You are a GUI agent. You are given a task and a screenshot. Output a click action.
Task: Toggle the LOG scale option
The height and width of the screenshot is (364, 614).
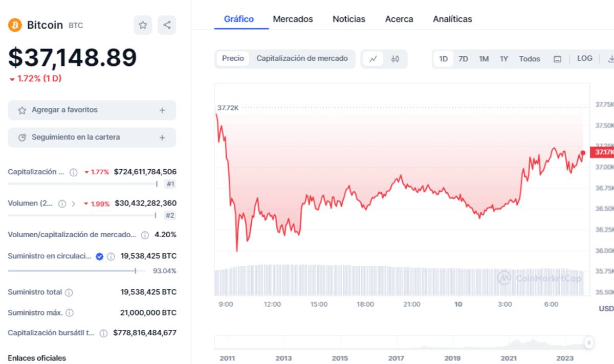(x=584, y=58)
